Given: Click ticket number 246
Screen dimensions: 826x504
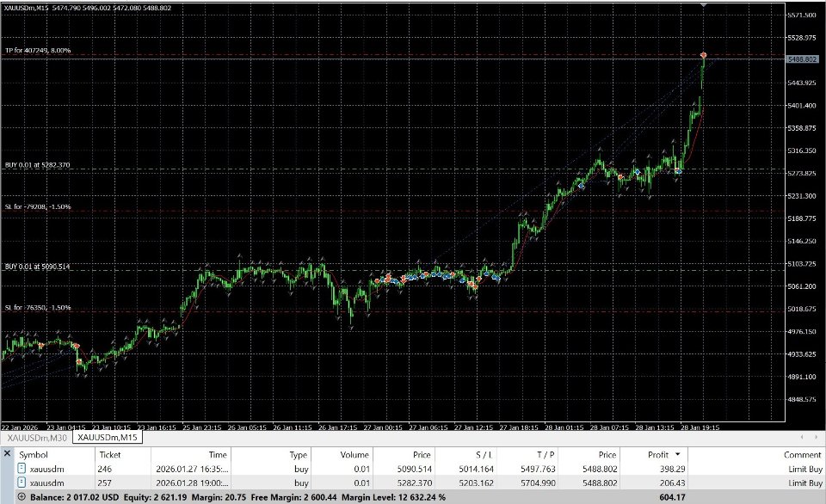Looking at the screenshot, I should 105,469.
